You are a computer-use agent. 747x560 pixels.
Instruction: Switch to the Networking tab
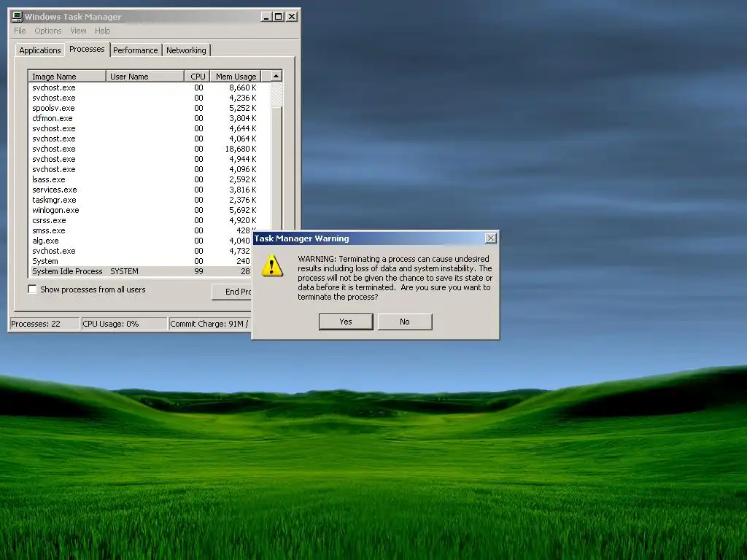click(186, 50)
